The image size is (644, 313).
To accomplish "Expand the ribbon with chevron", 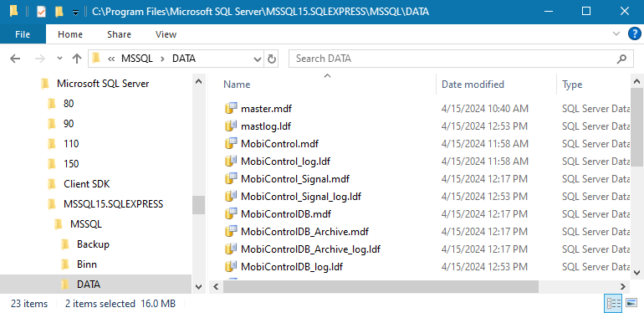I will (x=616, y=33).
